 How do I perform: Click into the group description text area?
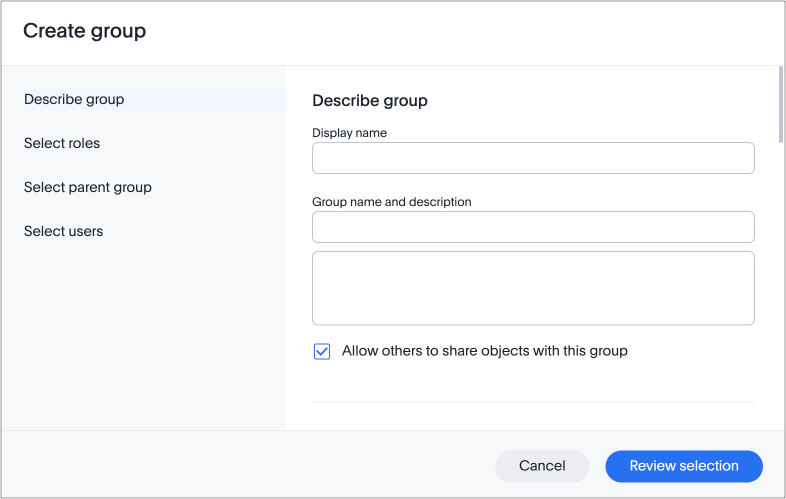coord(533,288)
